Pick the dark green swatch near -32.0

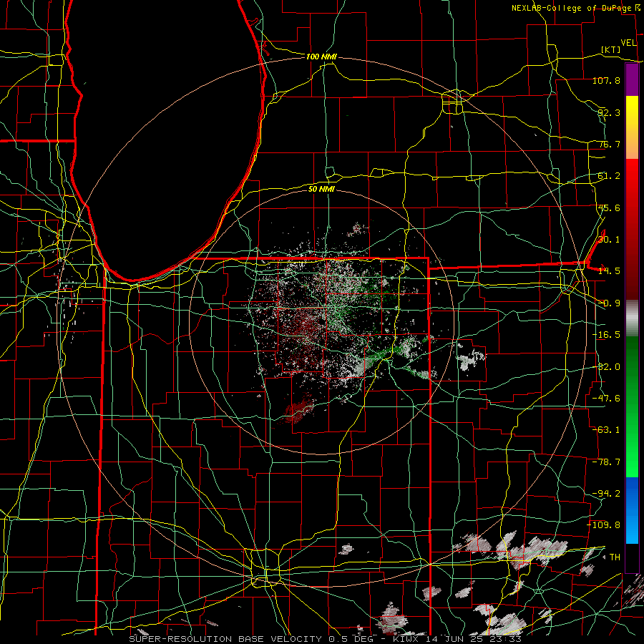pos(632,361)
